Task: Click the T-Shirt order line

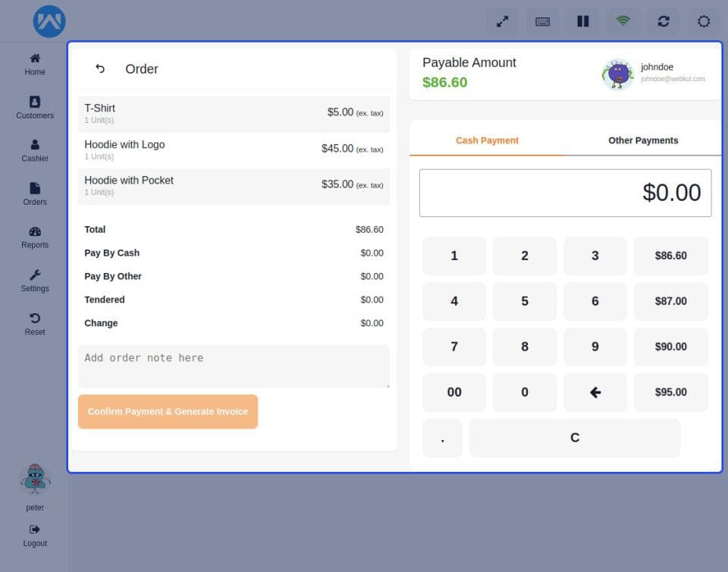Action: pyautogui.click(x=234, y=114)
